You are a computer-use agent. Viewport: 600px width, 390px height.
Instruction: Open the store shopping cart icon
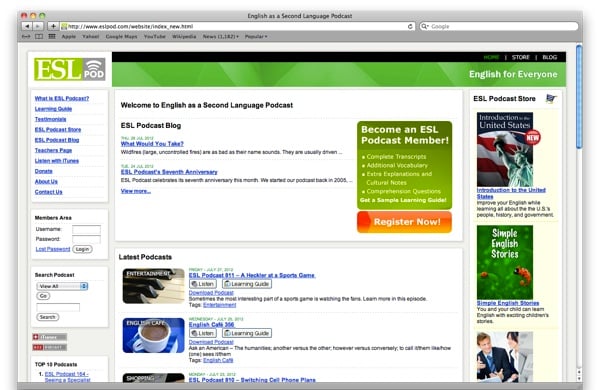tap(551, 99)
